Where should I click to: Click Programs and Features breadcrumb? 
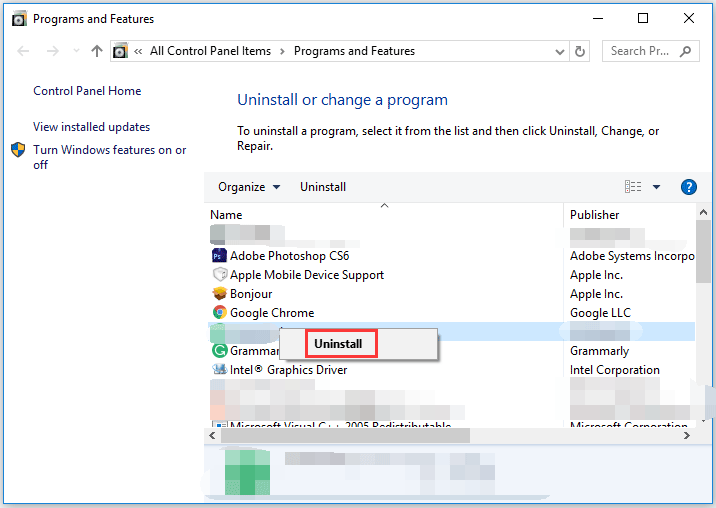point(354,51)
